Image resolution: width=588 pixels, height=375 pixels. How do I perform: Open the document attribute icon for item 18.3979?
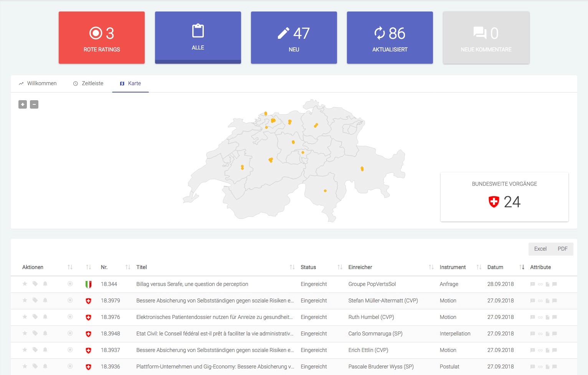coord(547,301)
